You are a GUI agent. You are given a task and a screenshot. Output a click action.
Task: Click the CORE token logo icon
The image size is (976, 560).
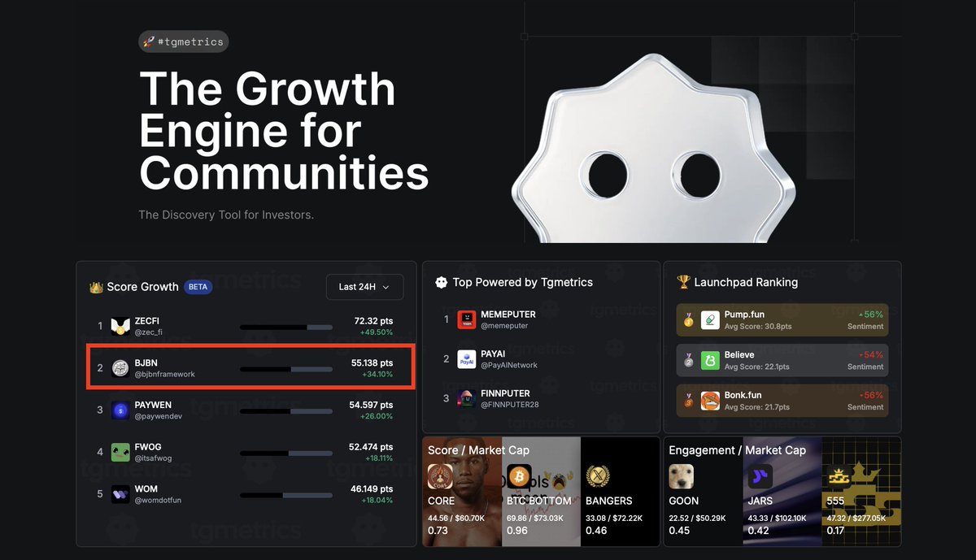click(440, 476)
